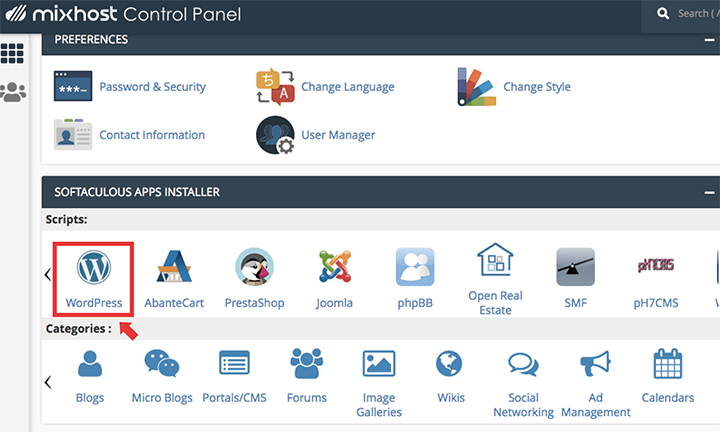
Task: Click the PREFERENCES header title
Action: point(91,39)
